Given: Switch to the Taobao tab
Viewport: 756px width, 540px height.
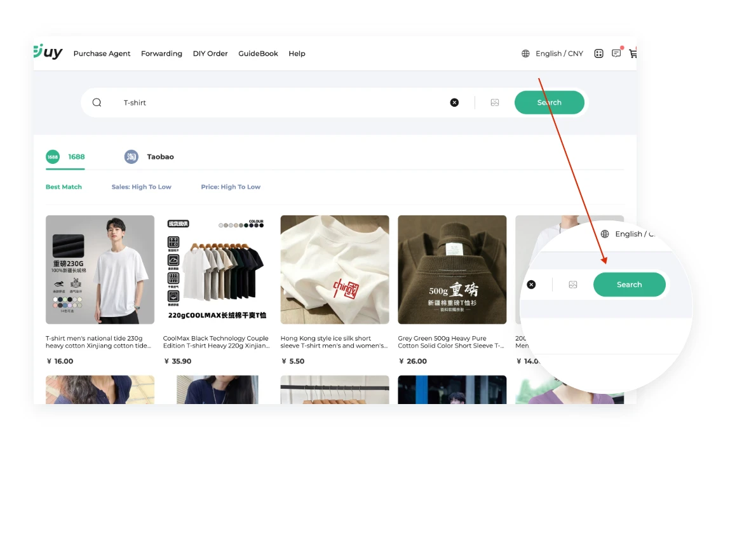Looking at the screenshot, I should click(160, 156).
